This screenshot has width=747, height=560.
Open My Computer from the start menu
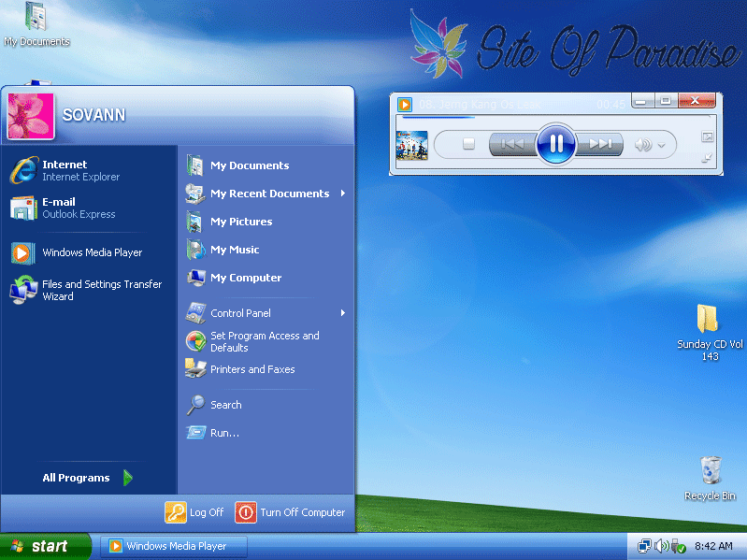(266, 278)
